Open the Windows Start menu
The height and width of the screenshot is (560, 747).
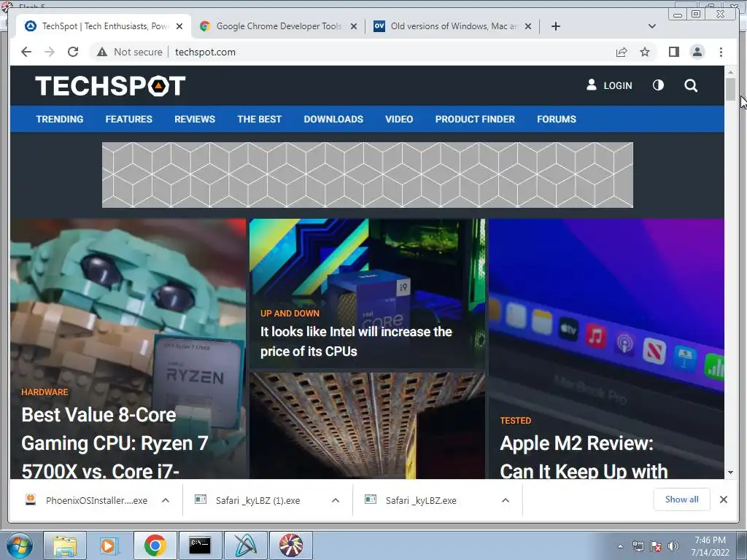click(x=19, y=545)
